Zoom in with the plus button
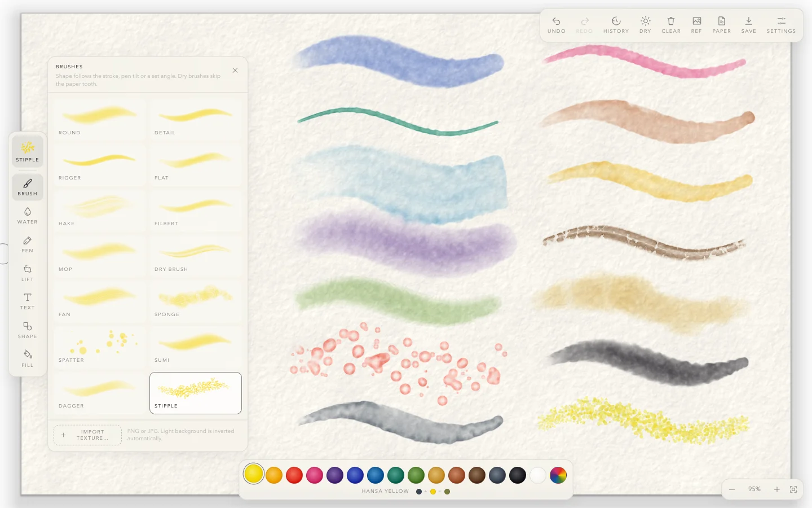 [776, 489]
